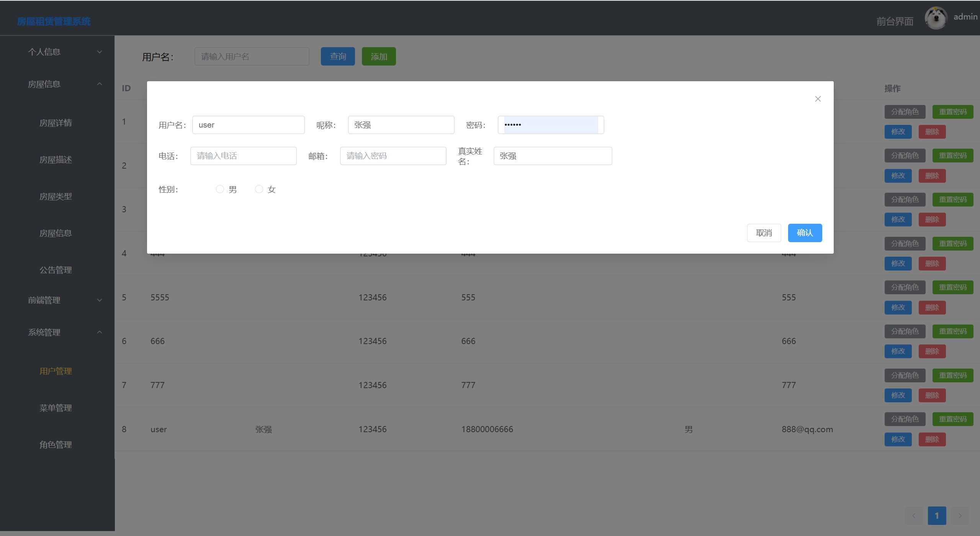This screenshot has height=536, width=980.
Task: Open 菜单管理 in the sidebar
Action: click(56, 408)
